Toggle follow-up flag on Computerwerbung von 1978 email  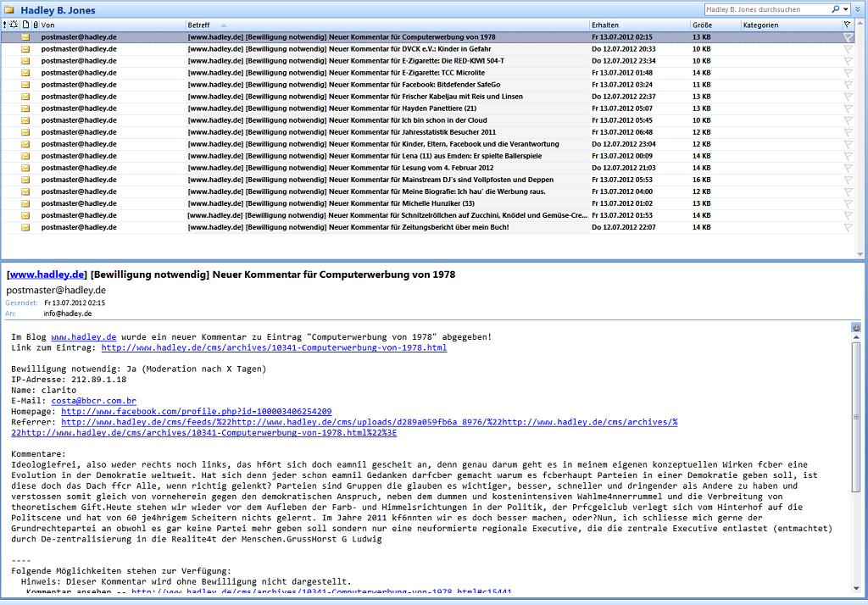point(848,37)
